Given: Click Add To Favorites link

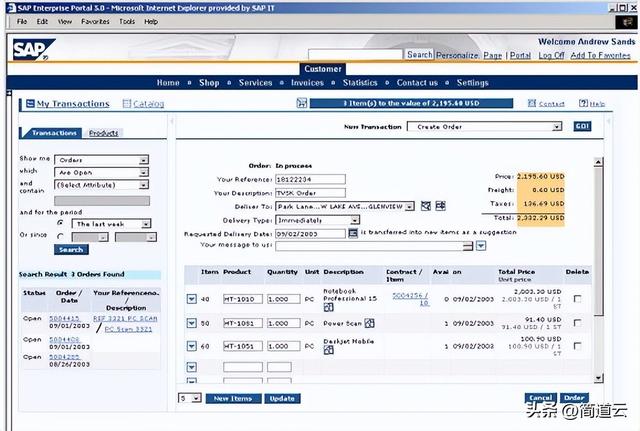Looking at the screenshot, I should [600, 56].
